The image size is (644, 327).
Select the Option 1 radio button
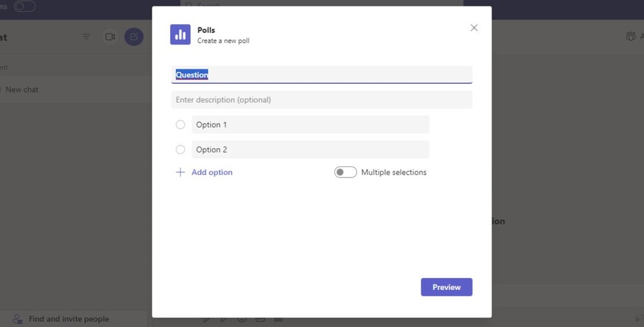pyautogui.click(x=180, y=125)
